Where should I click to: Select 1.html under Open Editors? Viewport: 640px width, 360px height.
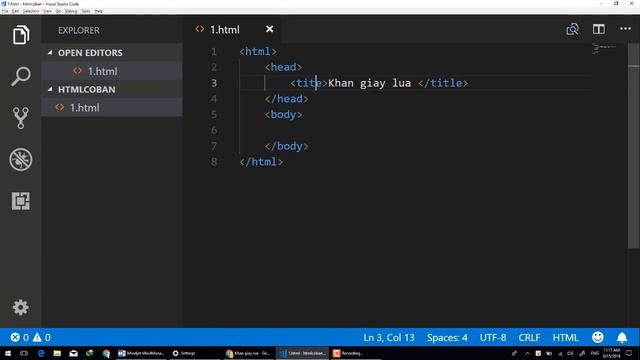(x=111, y=71)
